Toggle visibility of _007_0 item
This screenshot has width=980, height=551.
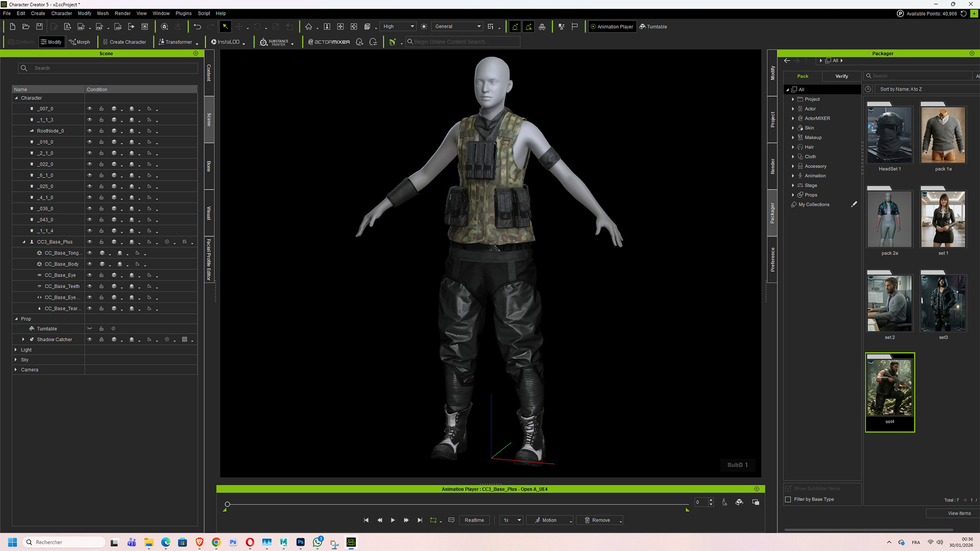pos(89,109)
